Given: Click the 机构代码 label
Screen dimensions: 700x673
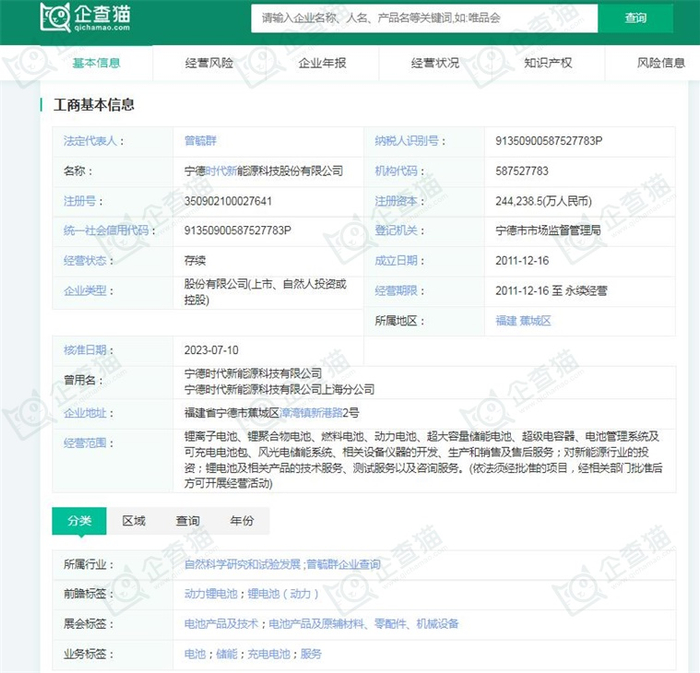Looking at the screenshot, I should pos(396,171).
